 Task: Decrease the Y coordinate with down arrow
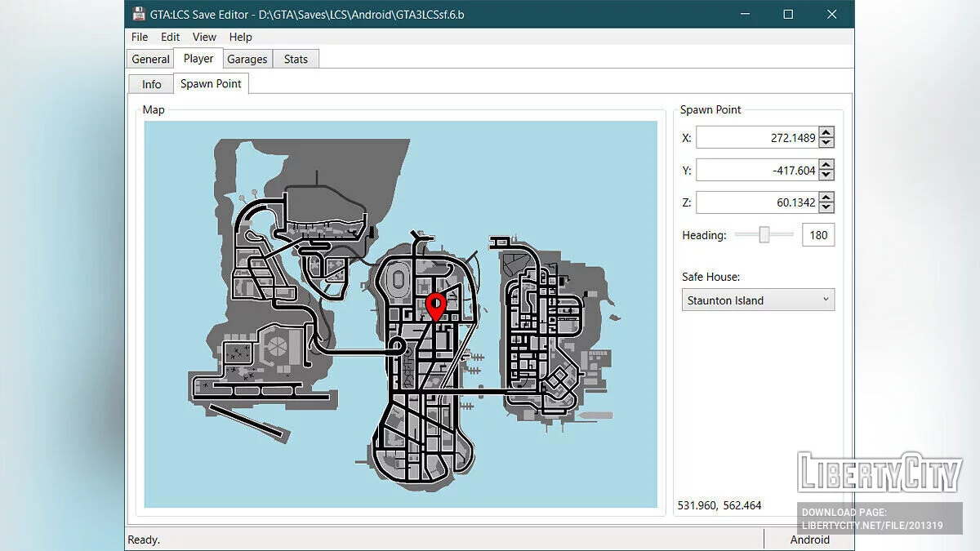click(x=826, y=176)
